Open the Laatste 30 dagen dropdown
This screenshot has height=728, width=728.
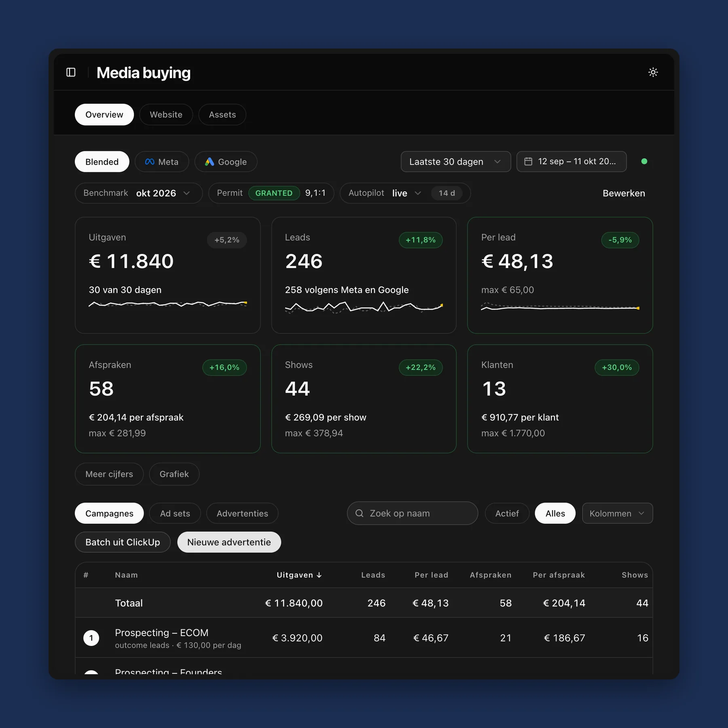click(456, 162)
